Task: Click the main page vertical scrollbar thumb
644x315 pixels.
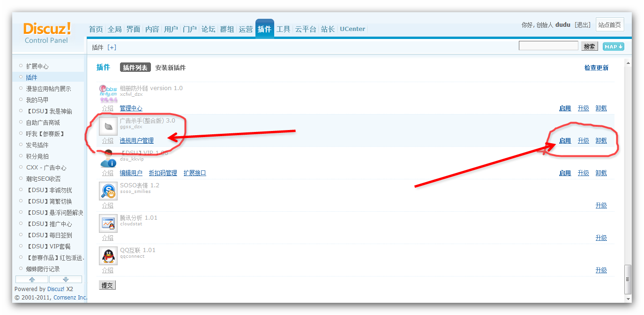Action: (x=628, y=279)
